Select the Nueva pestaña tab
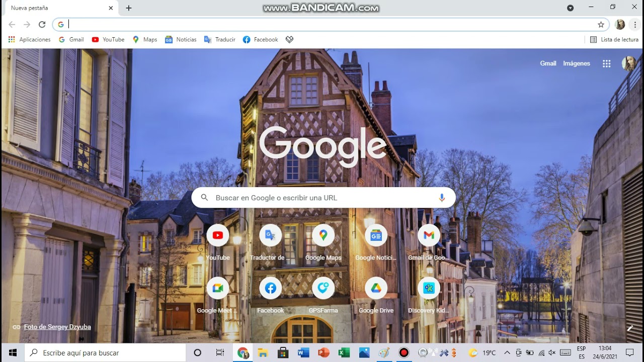The height and width of the screenshot is (362, 644). click(60, 8)
